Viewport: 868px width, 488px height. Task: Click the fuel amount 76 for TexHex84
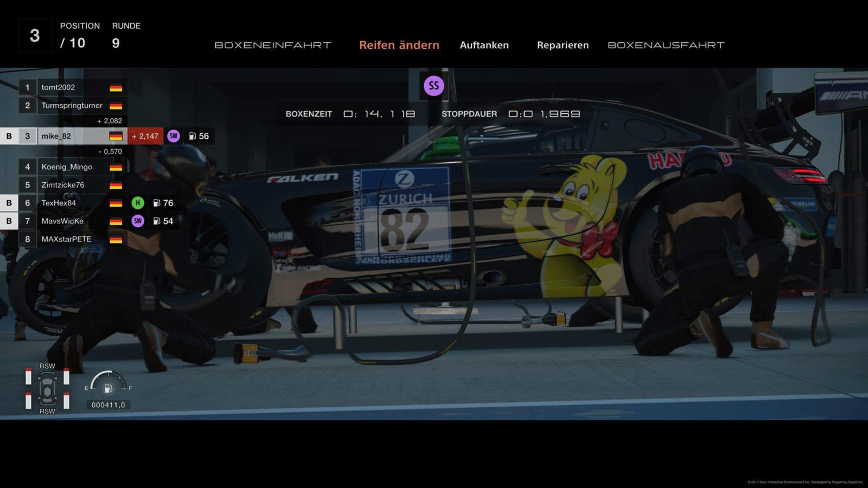168,203
